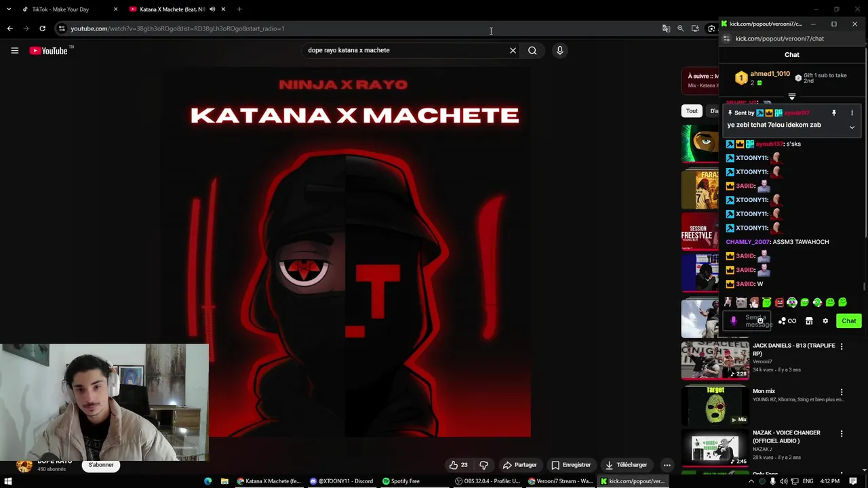The image size is (868, 488).
Task: Like the Katana X Machete video
Action: (458, 465)
